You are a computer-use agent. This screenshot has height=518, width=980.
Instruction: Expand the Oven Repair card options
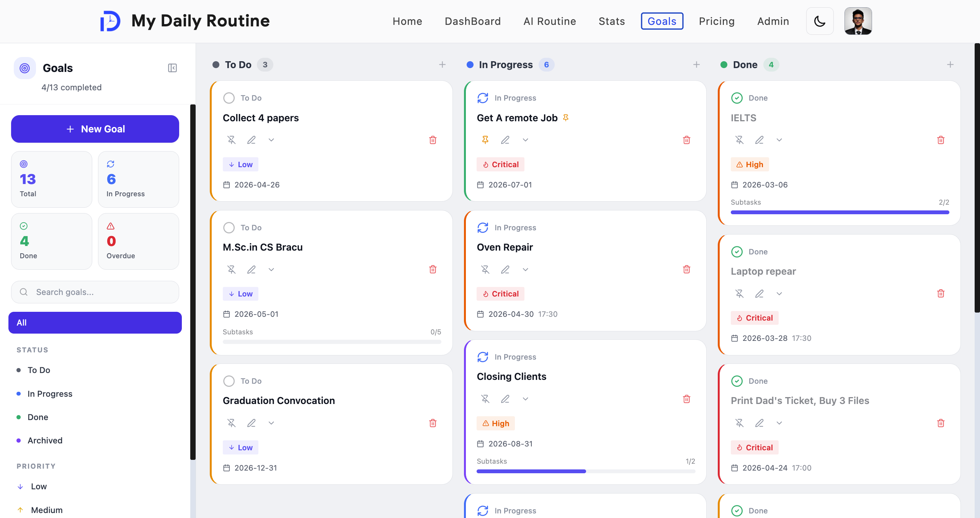526,270
